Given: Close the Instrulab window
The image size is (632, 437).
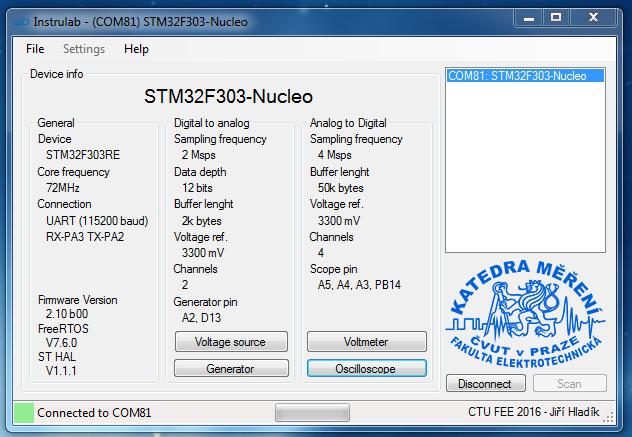Looking at the screenshot, I should [x=593, y=18].
